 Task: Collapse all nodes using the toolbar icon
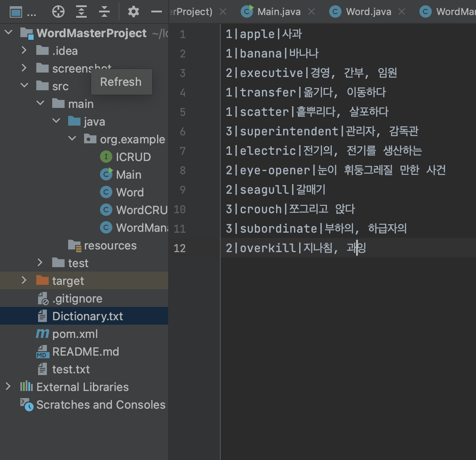click(105, 11)
